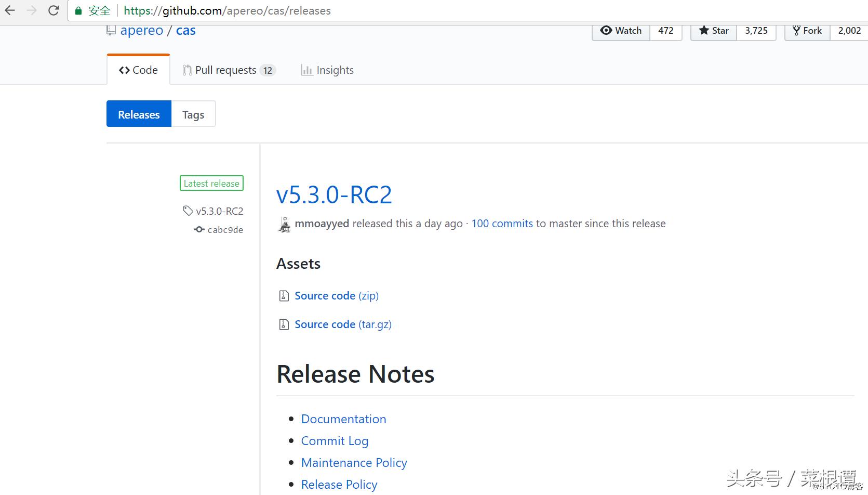Star the apereo/cas repository
The image size is (868, 495).
[x=714, y=31]
